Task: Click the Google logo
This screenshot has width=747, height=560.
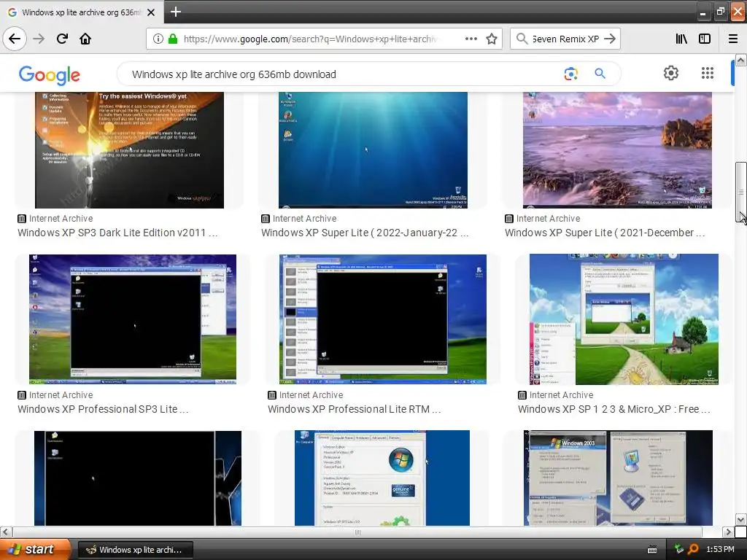Action: pos(50,75)
